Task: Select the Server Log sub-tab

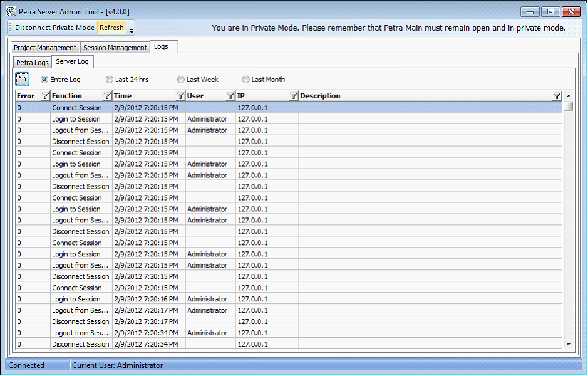Action: pyautogui.click(x=73, y=61)
